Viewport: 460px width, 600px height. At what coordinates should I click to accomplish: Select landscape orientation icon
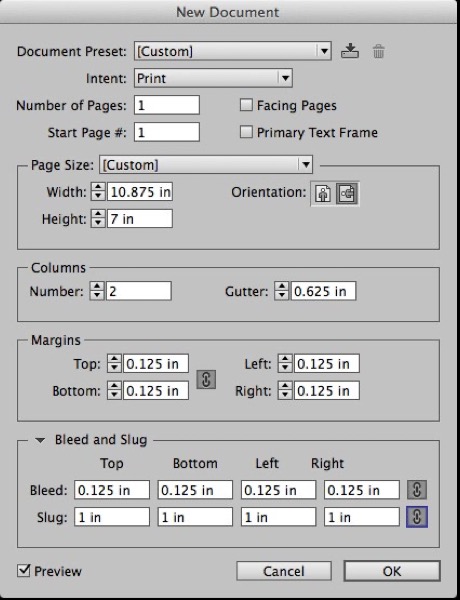(347, 193)
